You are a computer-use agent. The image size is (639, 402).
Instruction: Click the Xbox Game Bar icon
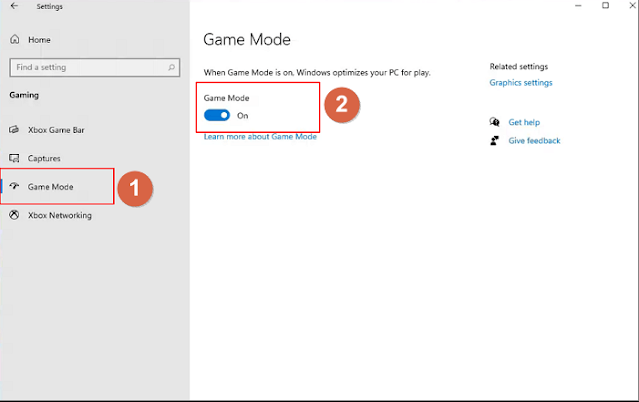click(x=14, y=130)
